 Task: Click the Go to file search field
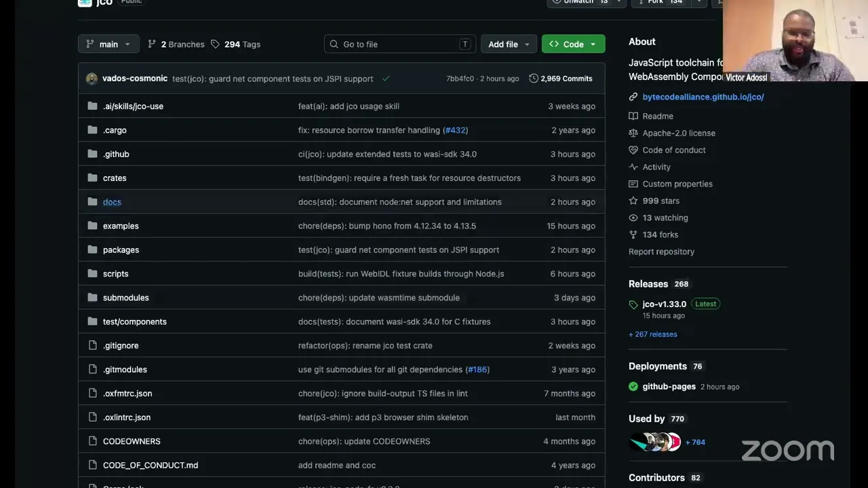[x=400, y=44]
